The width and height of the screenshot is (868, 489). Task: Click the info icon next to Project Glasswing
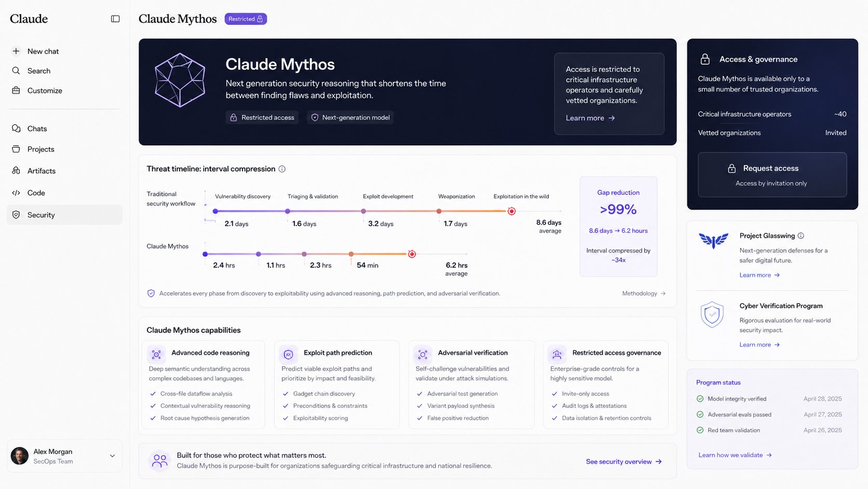[x=801, y=235]
